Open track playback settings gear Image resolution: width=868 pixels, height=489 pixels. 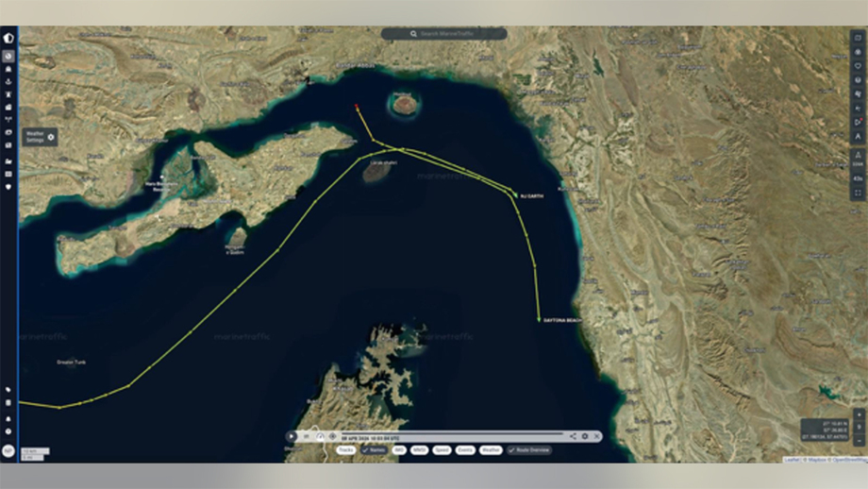tap(585, 436)
